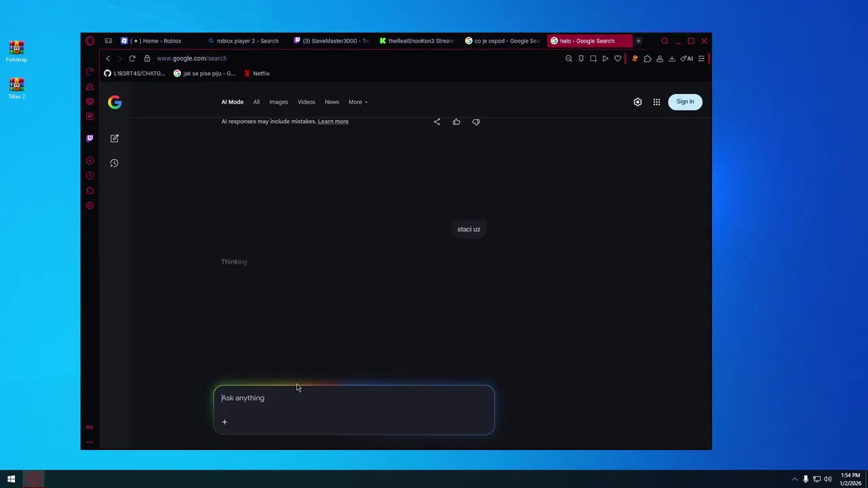Open the clock showing 1:54 PM
The width and height of the screenshot is (868, 488).
coord(850,479)
